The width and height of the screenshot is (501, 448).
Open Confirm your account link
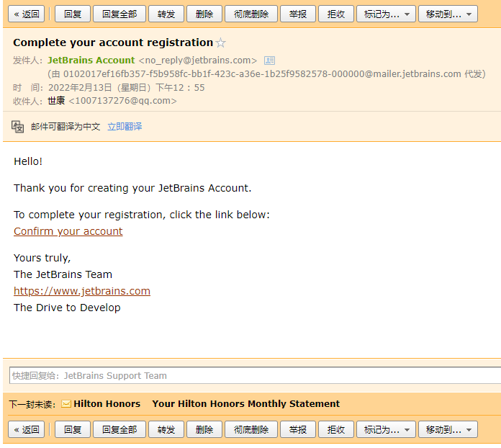coord(68,231)
